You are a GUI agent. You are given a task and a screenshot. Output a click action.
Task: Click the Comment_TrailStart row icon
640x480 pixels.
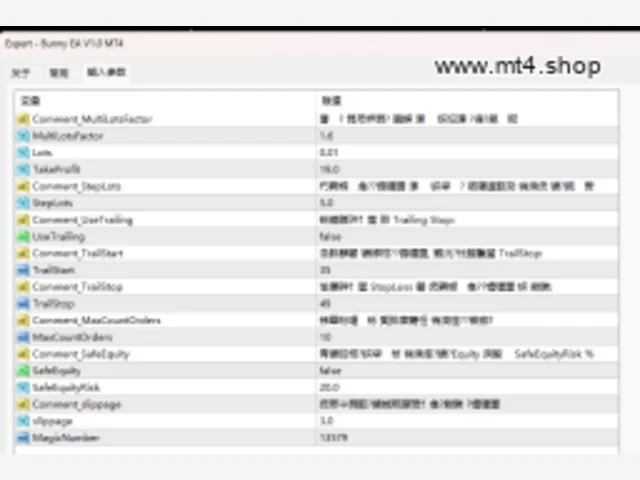tap(23, 253)
